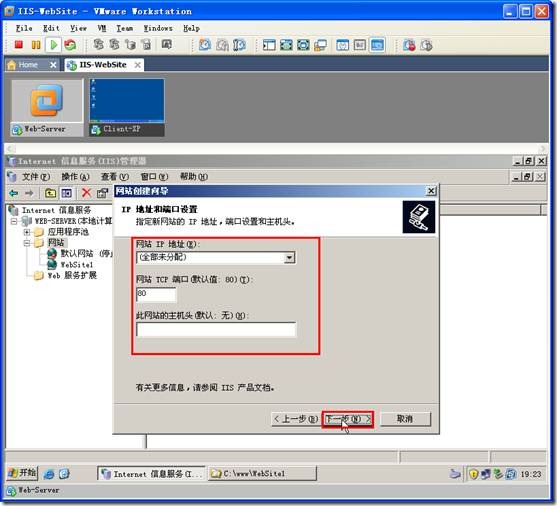Click the 上一步 back button

(x=296, y=419)
